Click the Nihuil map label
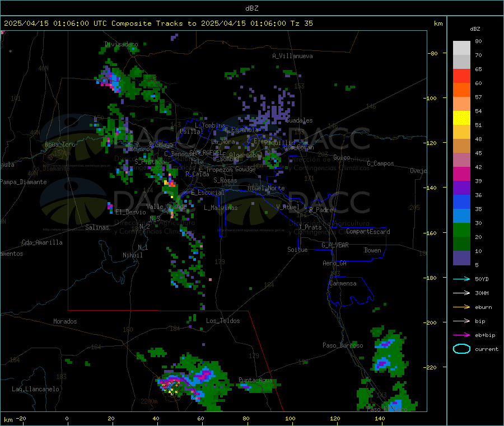Image resolution: width=504 pixels, height=426 pixels. click(x=133, y=255)
